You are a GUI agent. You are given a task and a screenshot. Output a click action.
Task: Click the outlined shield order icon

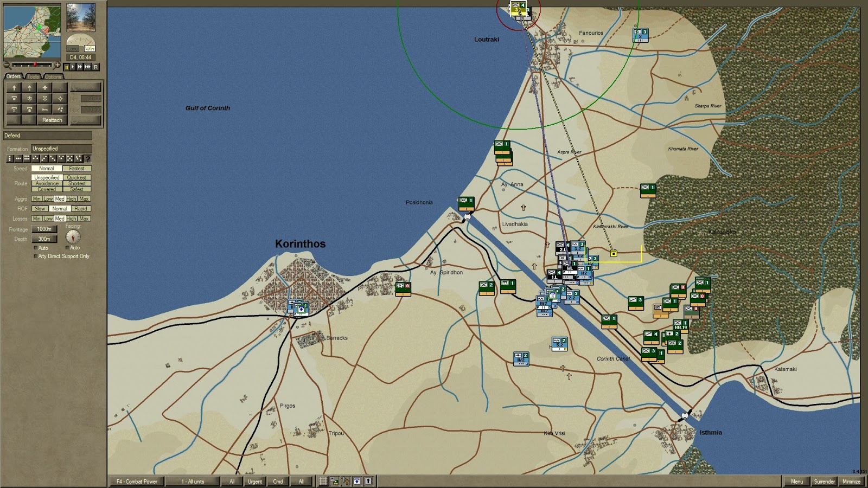click(x=44, y=99)
